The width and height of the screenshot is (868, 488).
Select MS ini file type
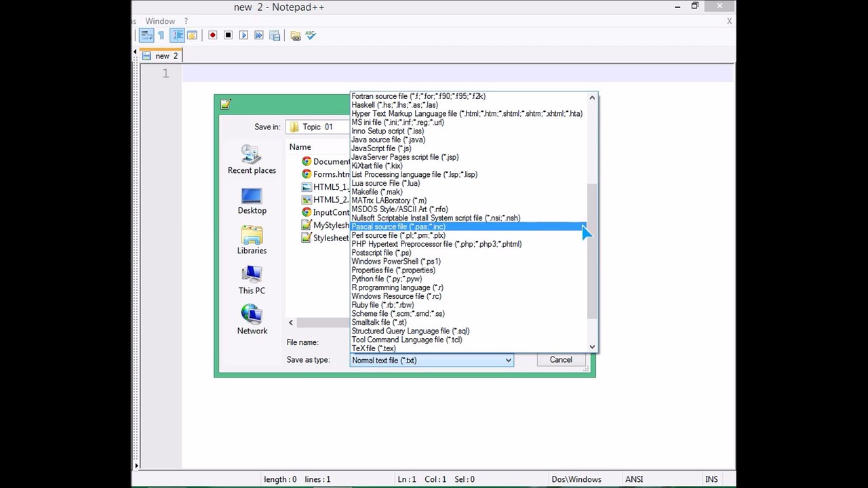click(x=469, y=123)
